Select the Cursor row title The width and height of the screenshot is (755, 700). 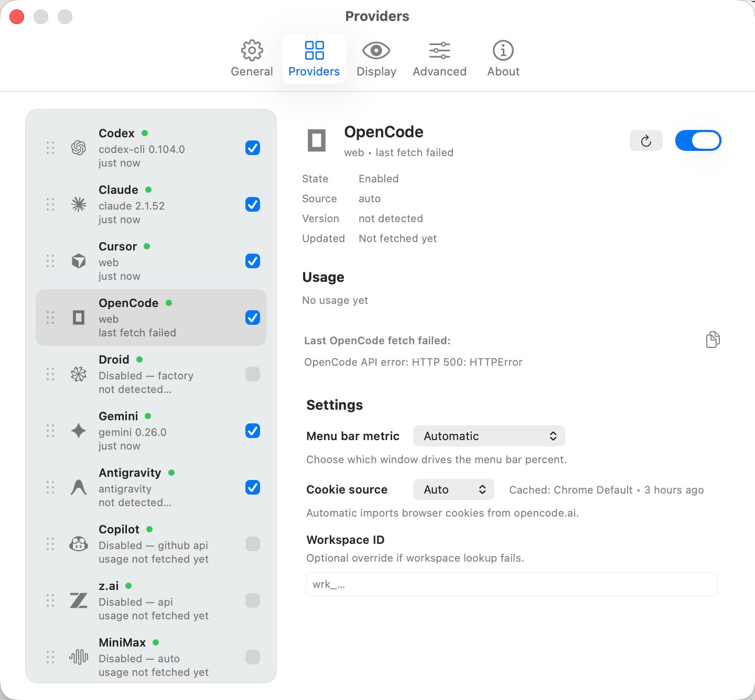(x=118, y=246)
